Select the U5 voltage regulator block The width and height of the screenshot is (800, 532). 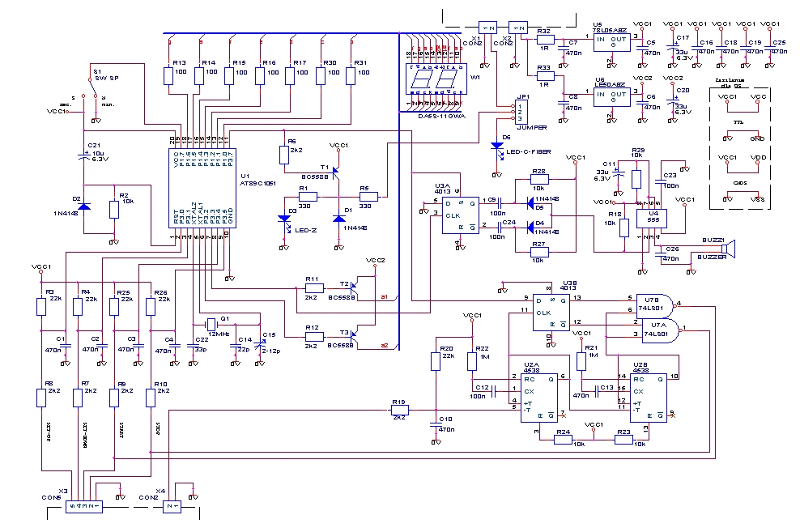coord(611,42)
